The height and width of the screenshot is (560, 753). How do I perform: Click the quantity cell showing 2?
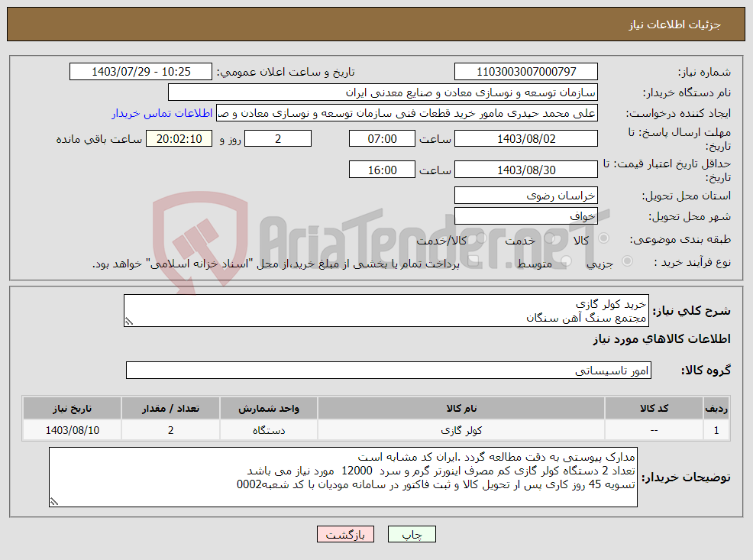coord(170,430)
